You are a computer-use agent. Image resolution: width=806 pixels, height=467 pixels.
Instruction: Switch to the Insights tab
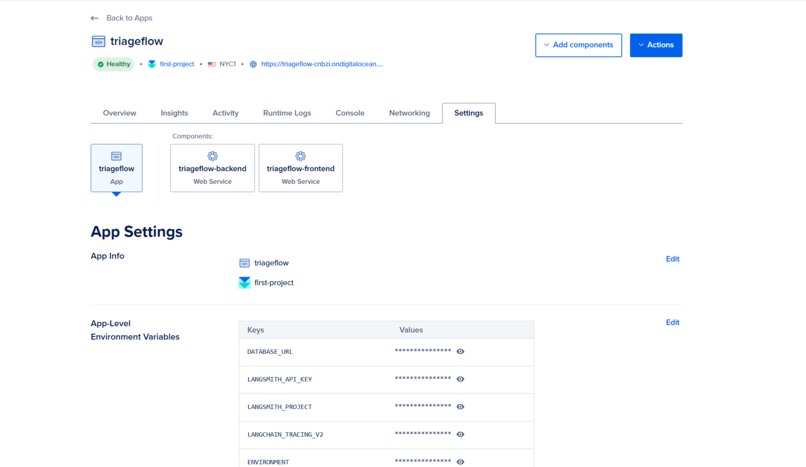coord(174,113)
